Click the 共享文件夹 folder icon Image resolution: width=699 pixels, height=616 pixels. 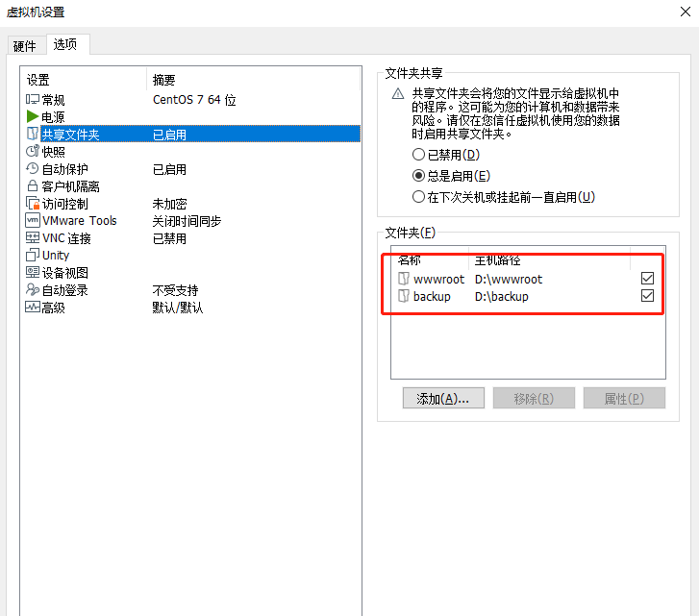coord(33,134)
